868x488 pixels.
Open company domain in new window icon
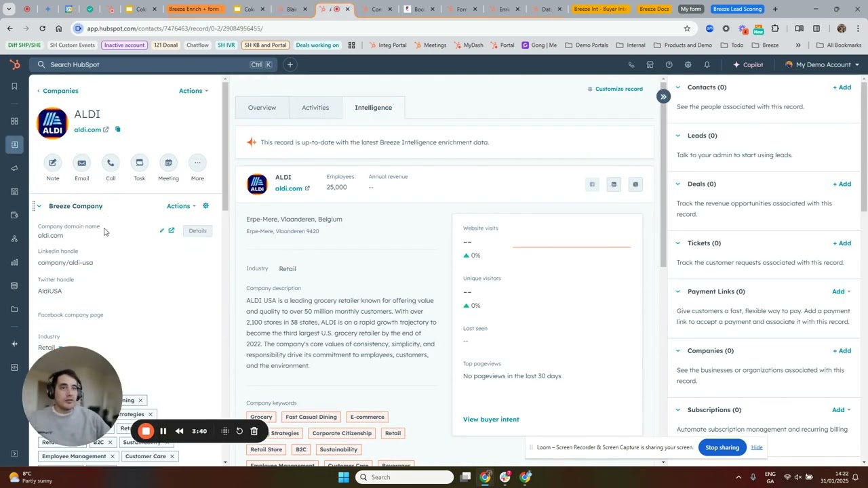[172, 230]
